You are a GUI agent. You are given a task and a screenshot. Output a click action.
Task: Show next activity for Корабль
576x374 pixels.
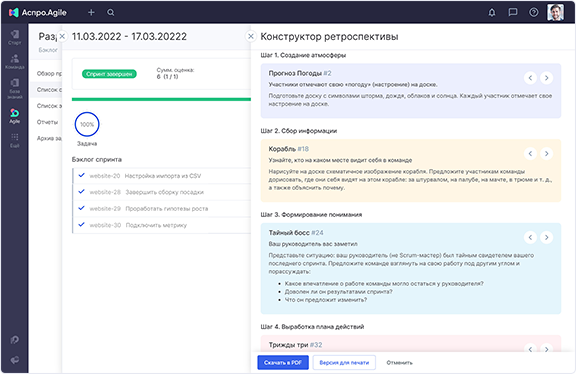point(547,154)
